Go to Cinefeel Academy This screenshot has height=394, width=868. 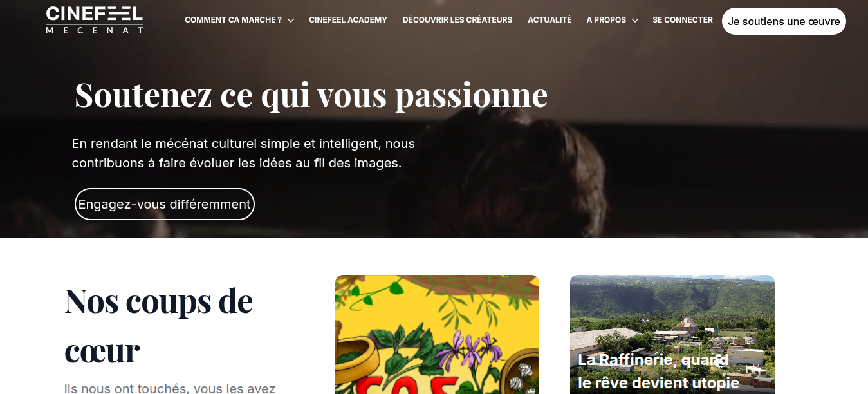click(348, 20)
